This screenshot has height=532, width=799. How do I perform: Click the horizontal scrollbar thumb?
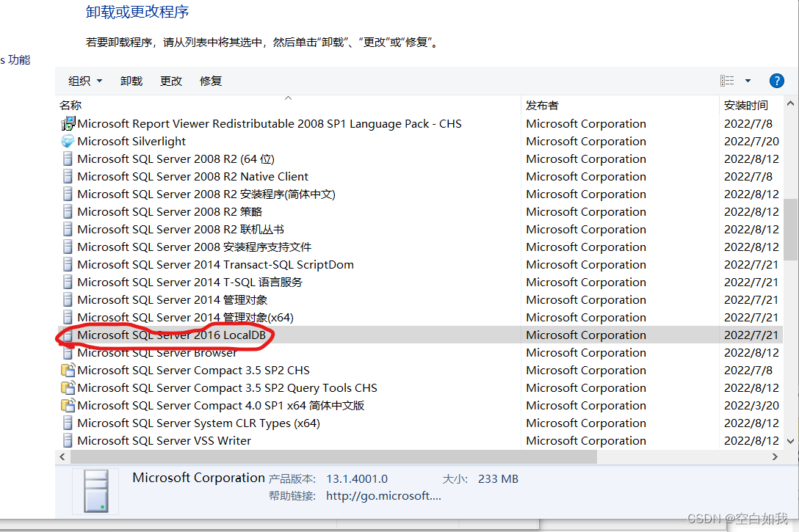click(333, 456)
